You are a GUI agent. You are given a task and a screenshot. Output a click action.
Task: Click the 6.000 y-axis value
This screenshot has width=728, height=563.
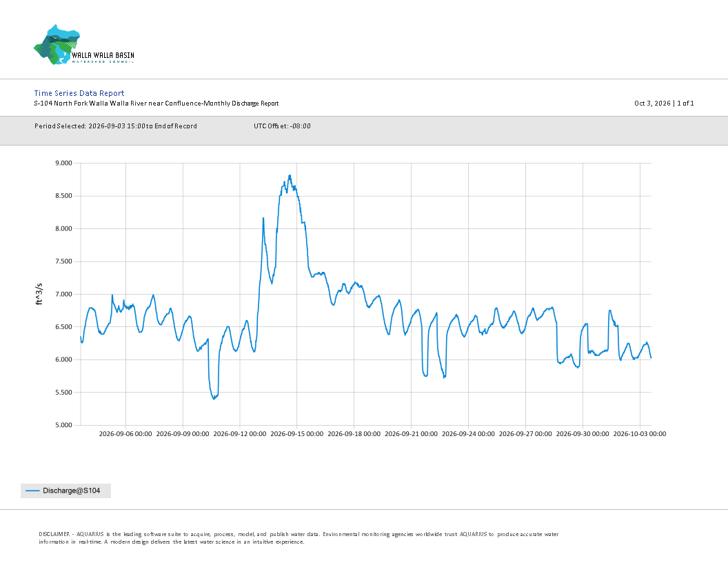[x=63, y=359]
